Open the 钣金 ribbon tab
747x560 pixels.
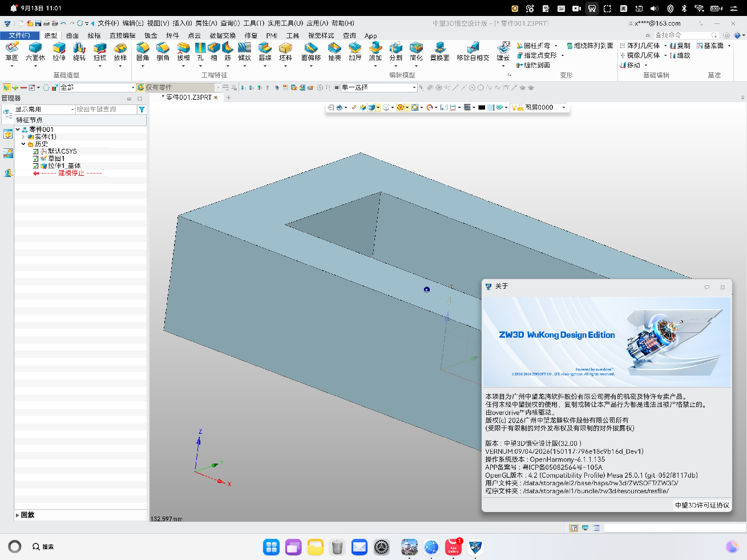(x=151, y=35)
